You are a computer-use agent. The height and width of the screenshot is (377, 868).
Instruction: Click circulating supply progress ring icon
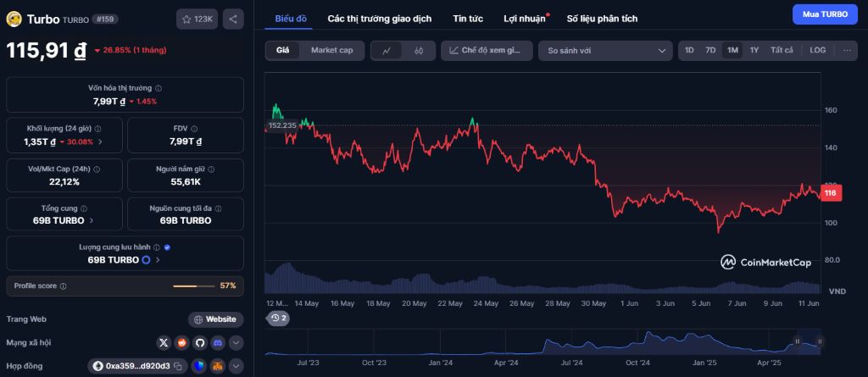click(x=146, y=259)
